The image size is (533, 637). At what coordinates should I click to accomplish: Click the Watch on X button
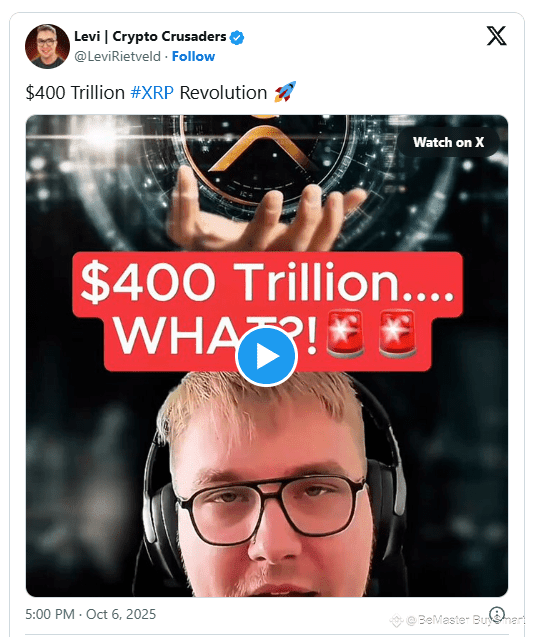click(x=448, y=142)
